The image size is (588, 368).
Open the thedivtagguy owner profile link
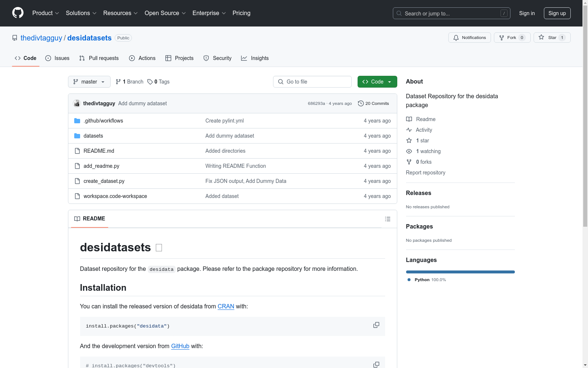[x=42, y=38]
